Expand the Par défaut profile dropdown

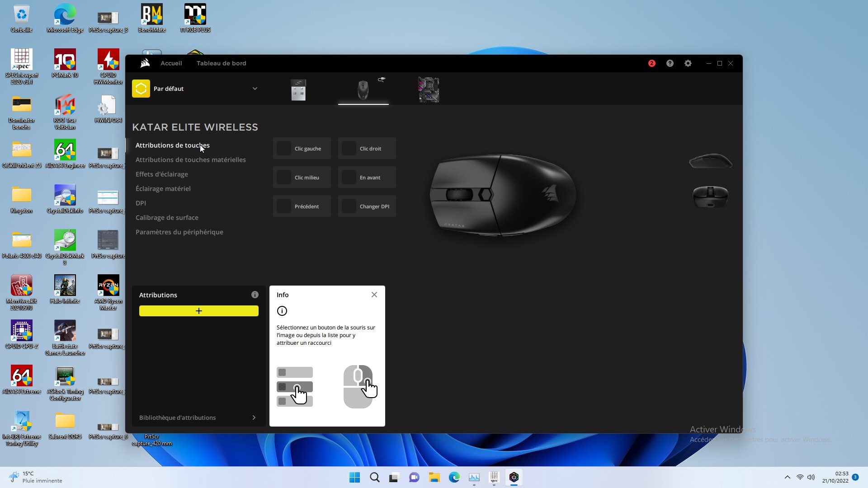(255, 89)
